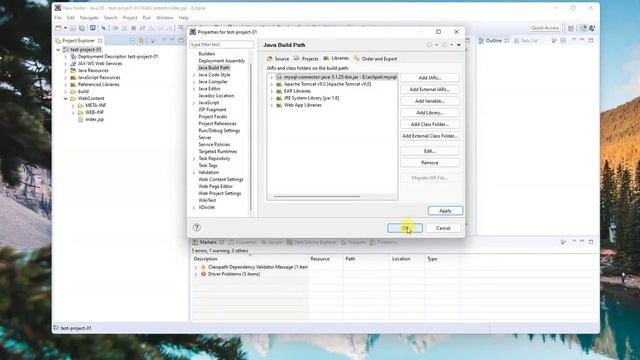Click Add JARs... button
Screen dimensions: 640x360
430,78
